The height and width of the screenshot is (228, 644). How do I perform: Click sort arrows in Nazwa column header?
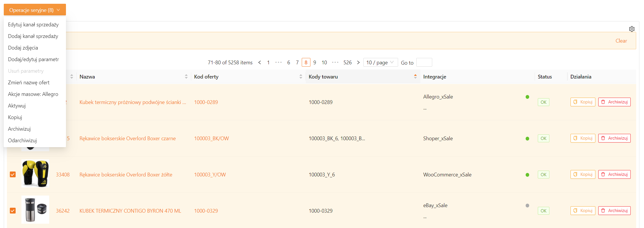pyautogui.click(x=186, y=77)
